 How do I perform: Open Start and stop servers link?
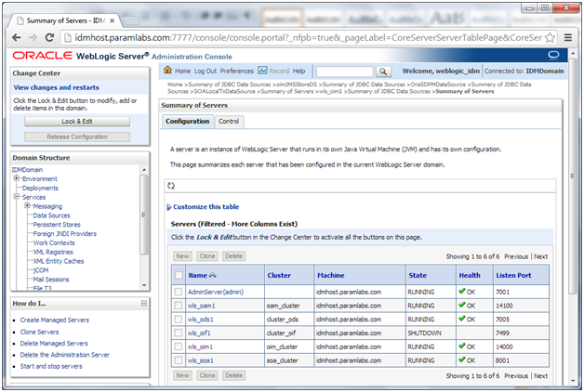51,366
